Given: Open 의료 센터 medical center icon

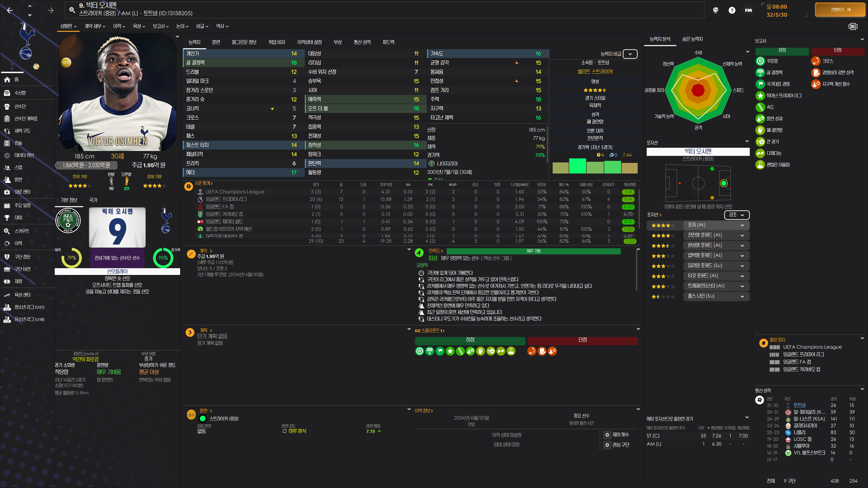Looking at the screenshot, I should 7,192.
